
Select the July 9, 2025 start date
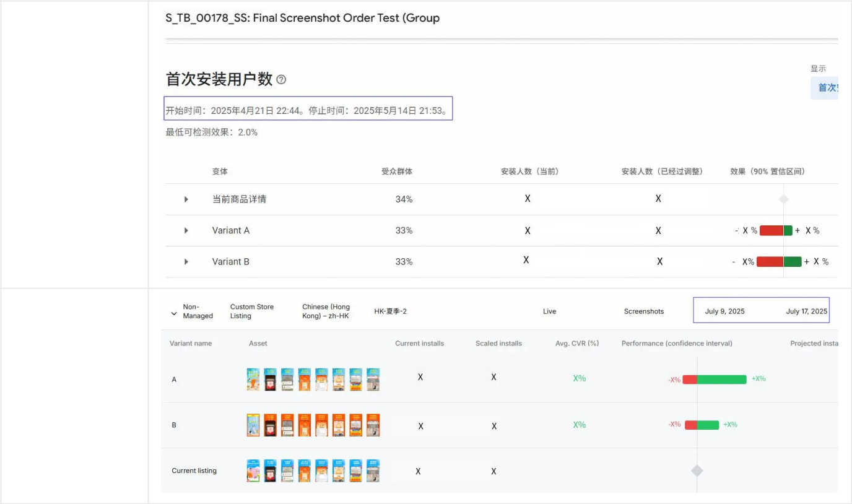coord(724,311)
